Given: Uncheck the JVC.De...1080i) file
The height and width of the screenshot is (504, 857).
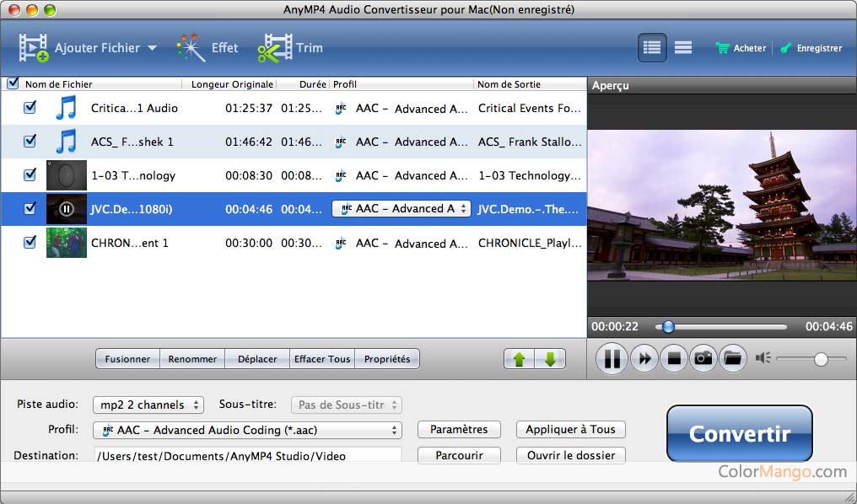Looking at the screenshot, I should coord(30,208).
